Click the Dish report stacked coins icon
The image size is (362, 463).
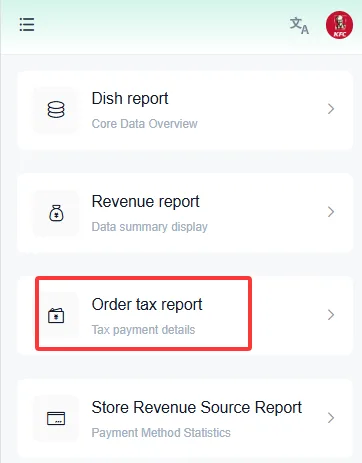[56, 109]
